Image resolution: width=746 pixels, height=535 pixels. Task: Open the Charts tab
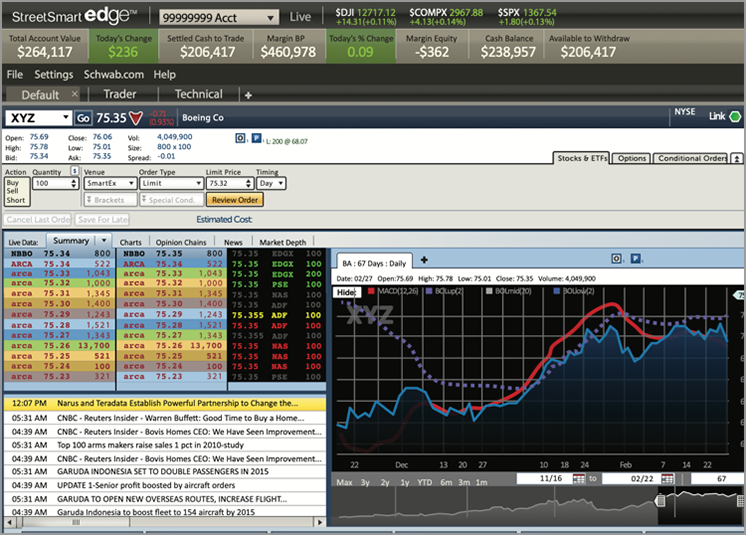[x=130, y=242]
